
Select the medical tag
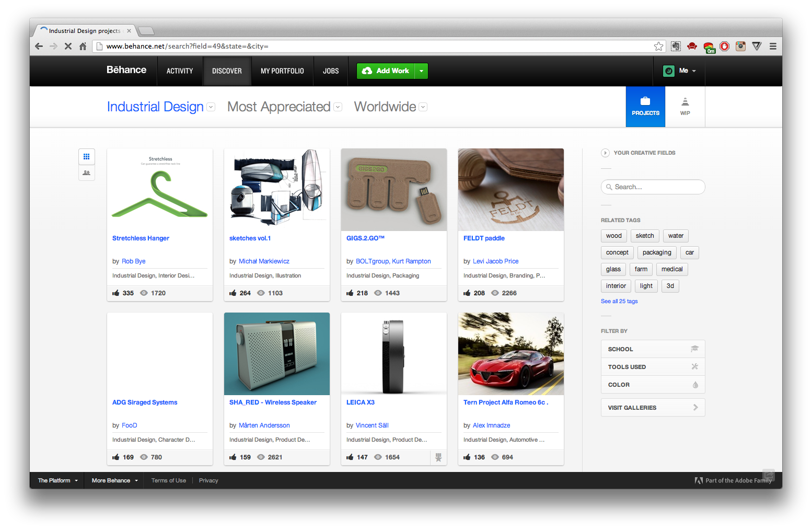(x=672, y=269)
